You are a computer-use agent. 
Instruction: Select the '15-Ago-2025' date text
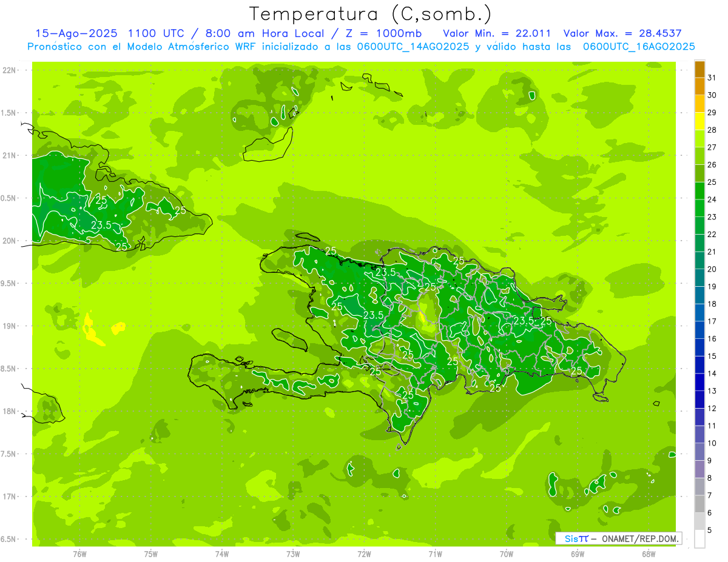pyautogui.click(x=76, y=33)
